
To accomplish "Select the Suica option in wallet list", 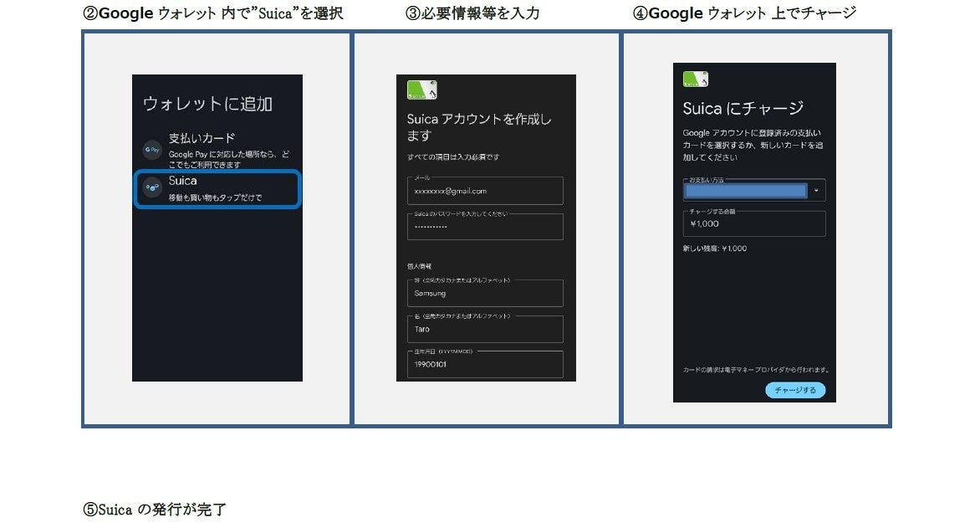I will (x=217, y=188).
